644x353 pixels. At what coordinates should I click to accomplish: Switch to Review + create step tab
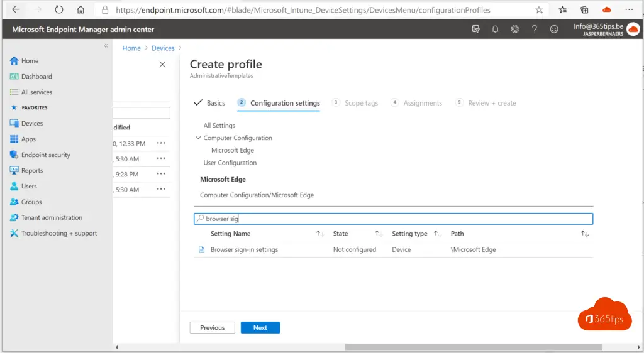486,103
